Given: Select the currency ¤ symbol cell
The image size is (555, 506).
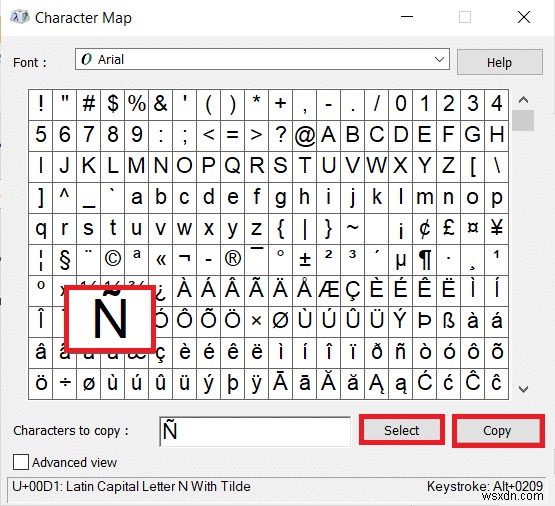Looking at the screenshot, I should coord(473,229).
